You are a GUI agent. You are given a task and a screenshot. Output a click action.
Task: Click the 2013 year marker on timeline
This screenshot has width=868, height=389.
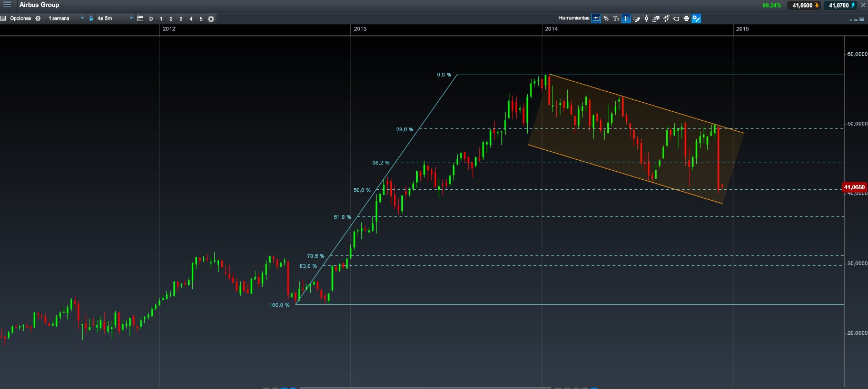[360, 28]
